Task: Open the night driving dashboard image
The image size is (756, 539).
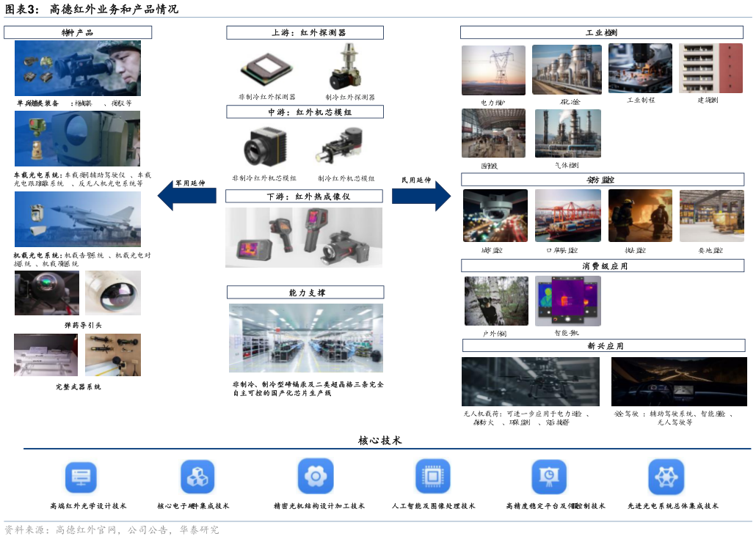Action: point(679,381)
